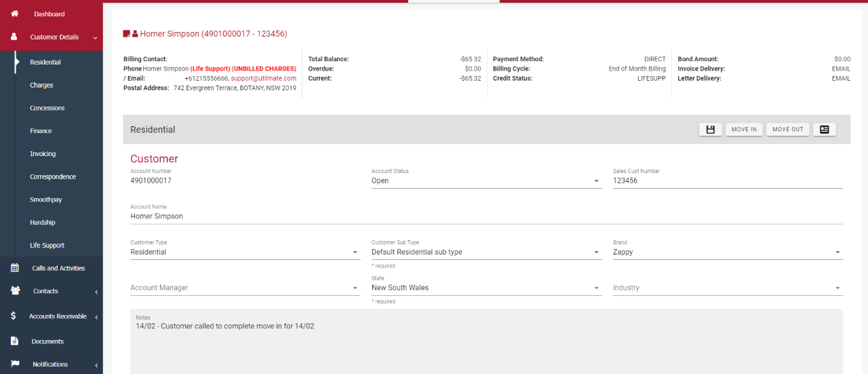This screenshot has width=868, height=374.
Task: Click the support@utilmate.com email link
Action: click(263, 79)
